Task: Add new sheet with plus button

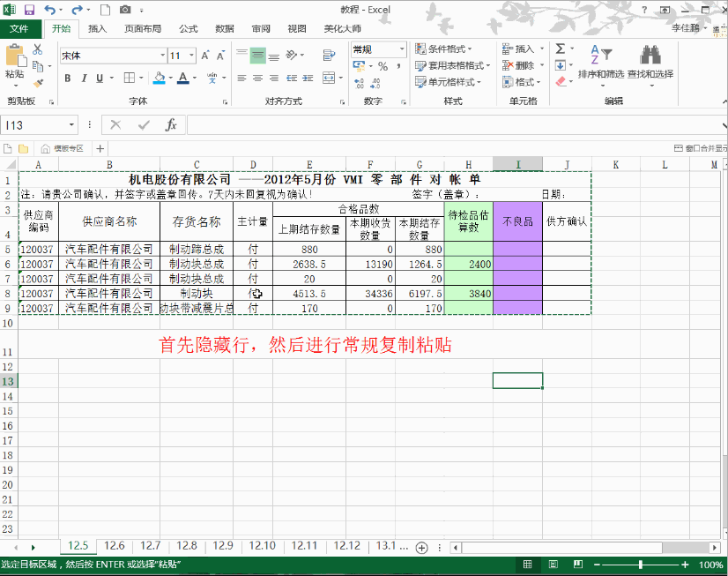Action: click(x=421, y=547)
